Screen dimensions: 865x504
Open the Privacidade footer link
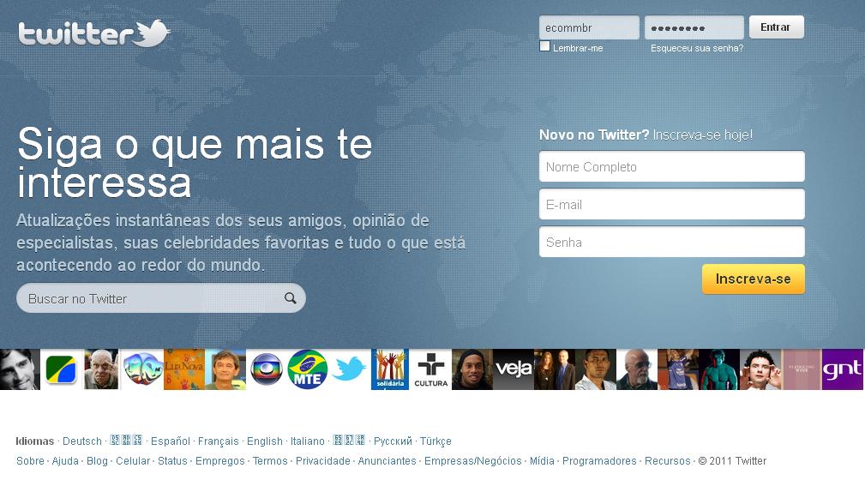(x=322, y=461)
